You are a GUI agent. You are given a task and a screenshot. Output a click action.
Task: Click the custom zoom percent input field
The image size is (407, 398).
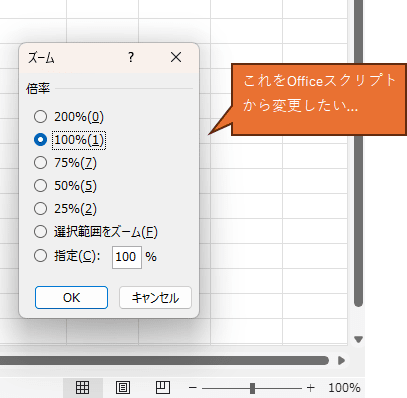point(127,257)
